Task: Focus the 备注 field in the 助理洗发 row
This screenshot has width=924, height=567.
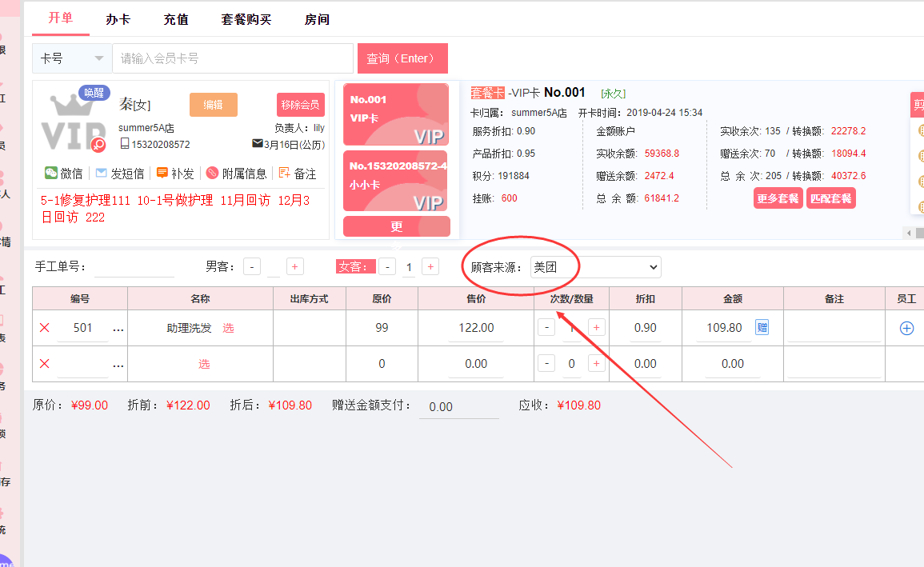Action: click(x=834, y=328)
